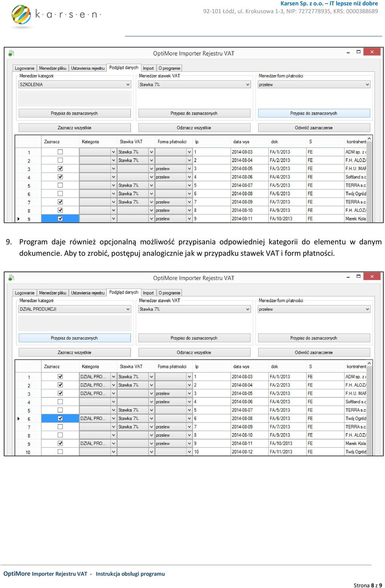The width and height of the screenshot is (385, 588).
Task: Uncheck FA/4/2013 row in SZKOLENIA window
Action: [x=60, y=177]
